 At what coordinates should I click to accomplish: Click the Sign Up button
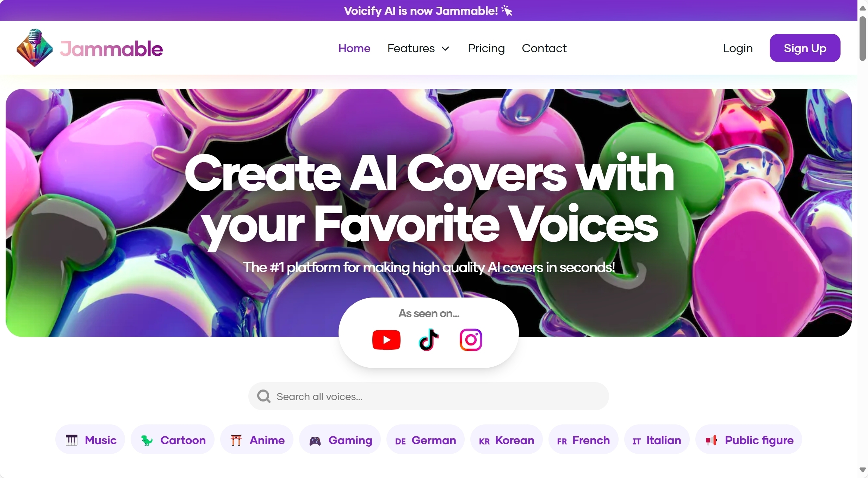tap(805, 48)
